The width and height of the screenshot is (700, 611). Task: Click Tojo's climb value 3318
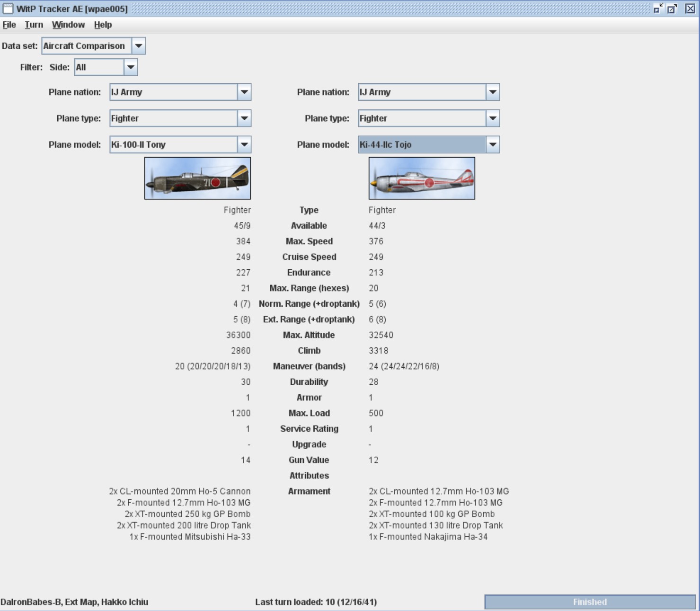(379, 351)
